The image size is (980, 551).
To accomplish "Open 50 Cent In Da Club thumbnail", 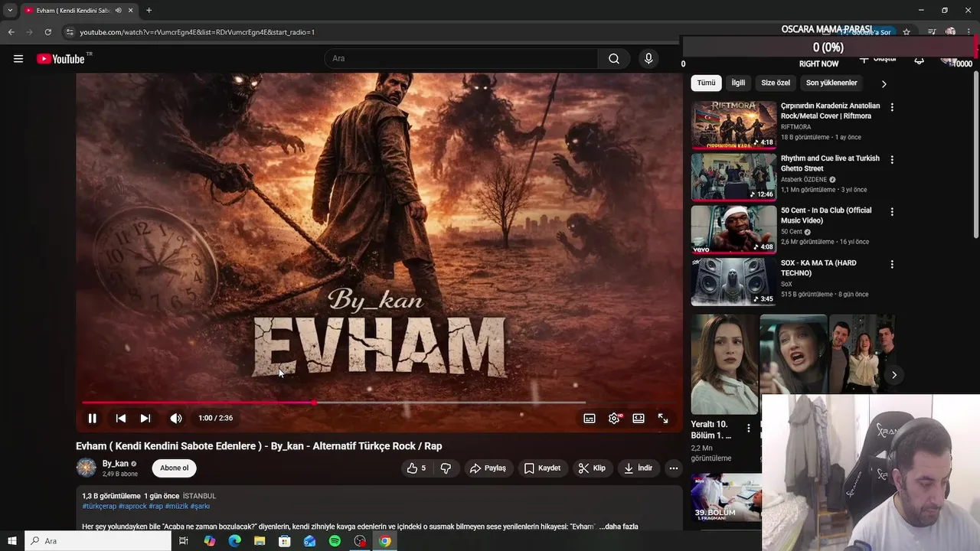I will pyautogui.click(x=733, y=229).
